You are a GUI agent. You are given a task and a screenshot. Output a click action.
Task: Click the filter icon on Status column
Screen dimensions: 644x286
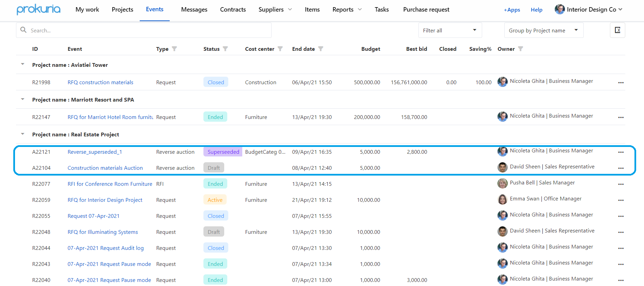pyautogui.click(x=225, y=49)
